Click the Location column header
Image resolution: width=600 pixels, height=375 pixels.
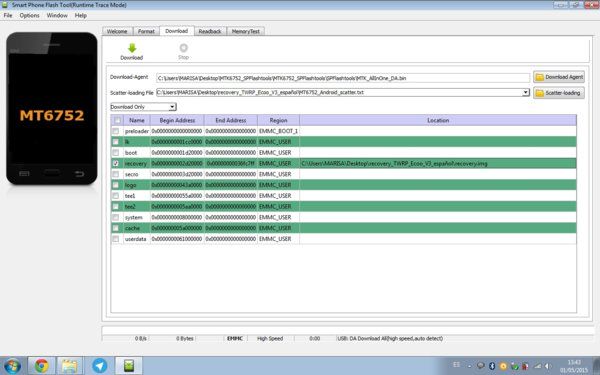point(438,120)
